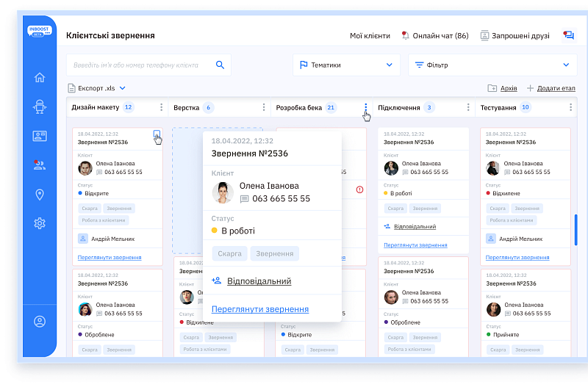Screen dimensions: 588x387
Task: Click Переглянути звернення link in popup card
Action: [260, 309]
